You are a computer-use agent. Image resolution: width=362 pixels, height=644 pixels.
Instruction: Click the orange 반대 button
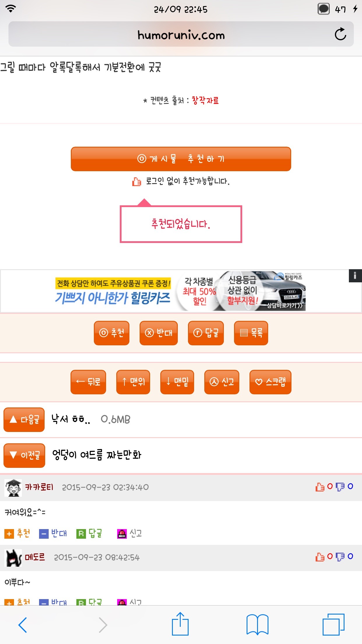[159, 333]
